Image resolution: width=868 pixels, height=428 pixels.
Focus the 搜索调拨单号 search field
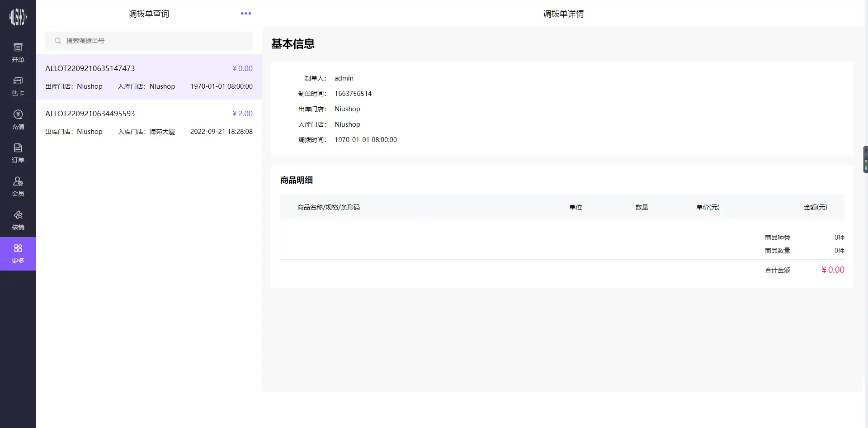tap(154, 41)
